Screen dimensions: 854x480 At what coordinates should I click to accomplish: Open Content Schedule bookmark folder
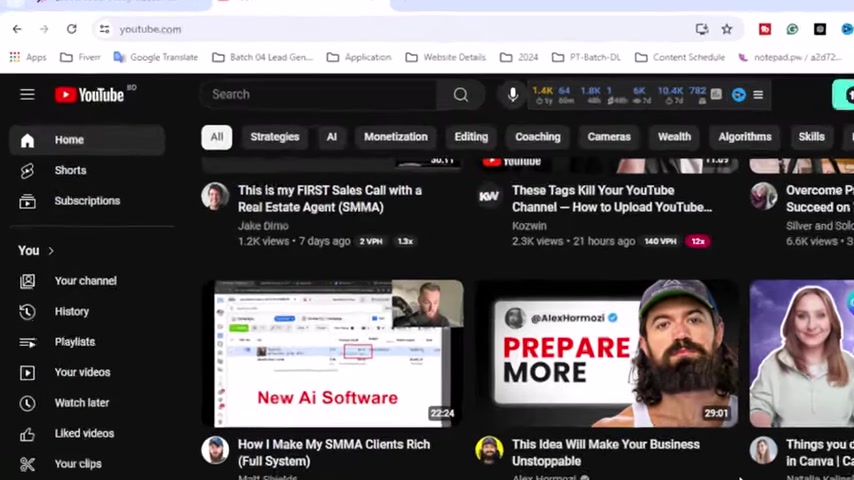click(680, 57)
